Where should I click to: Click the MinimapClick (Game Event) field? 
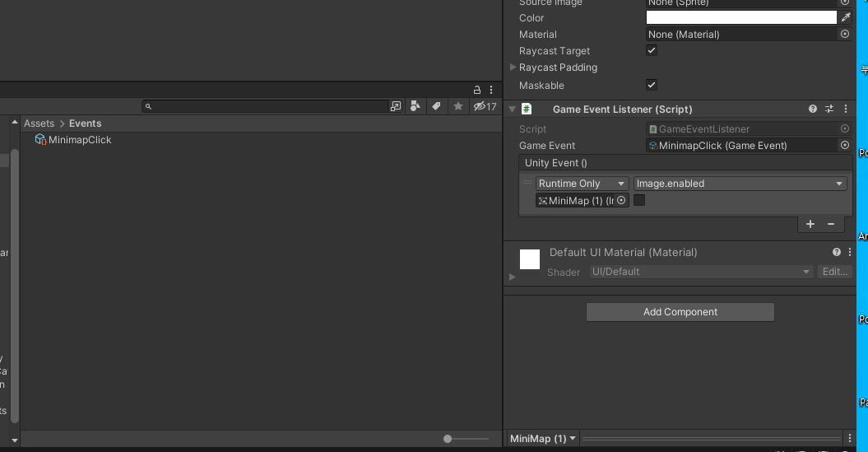point(743,146)
